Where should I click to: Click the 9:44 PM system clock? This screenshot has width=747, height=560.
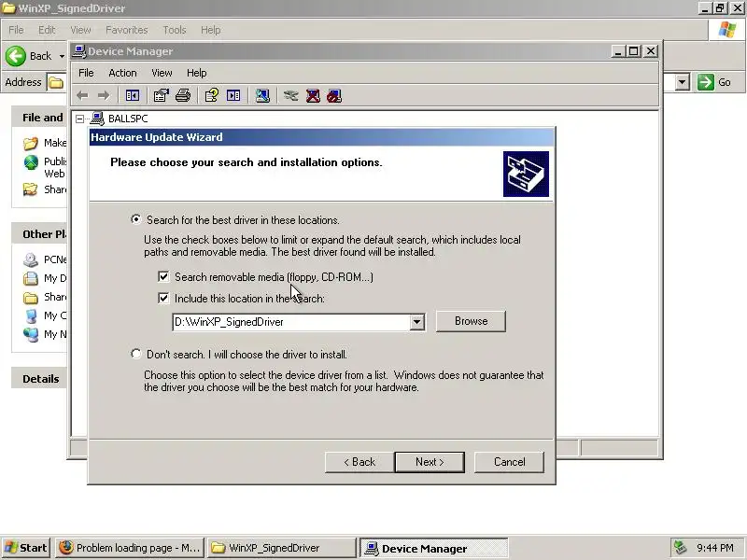coord(715,548)
